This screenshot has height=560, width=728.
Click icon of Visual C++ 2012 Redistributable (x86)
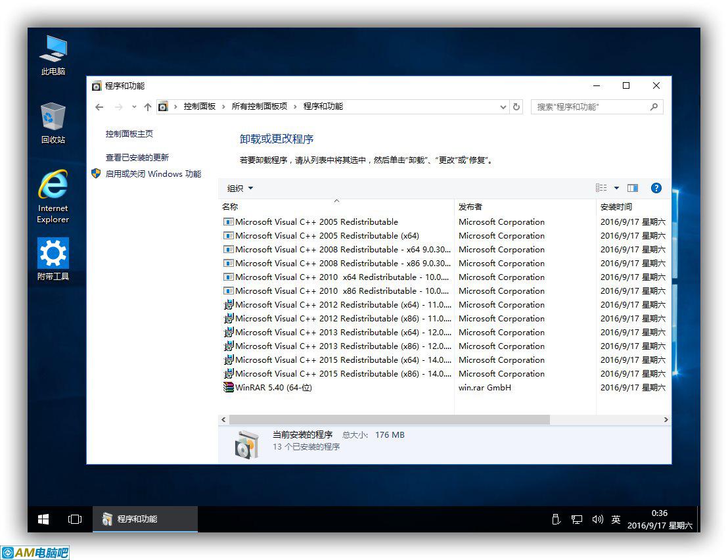(x=229, y=319)
